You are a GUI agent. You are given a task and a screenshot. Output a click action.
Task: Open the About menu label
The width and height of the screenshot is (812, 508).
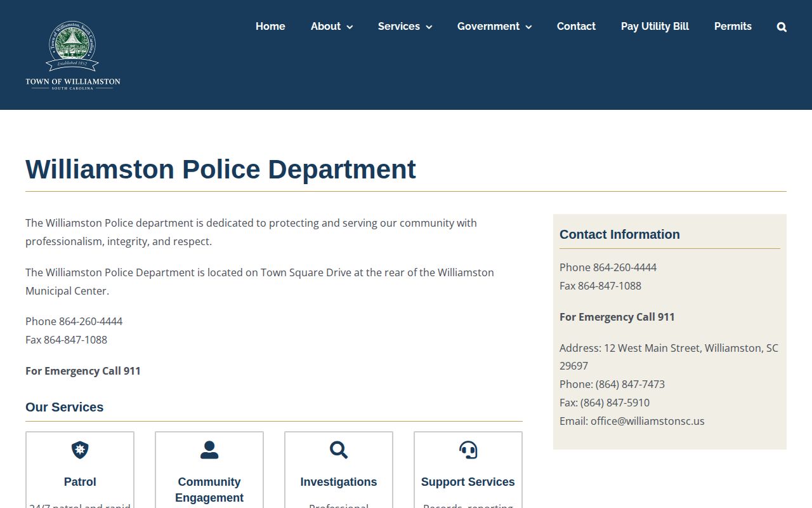pyautogui.click(x=325, y=26)
